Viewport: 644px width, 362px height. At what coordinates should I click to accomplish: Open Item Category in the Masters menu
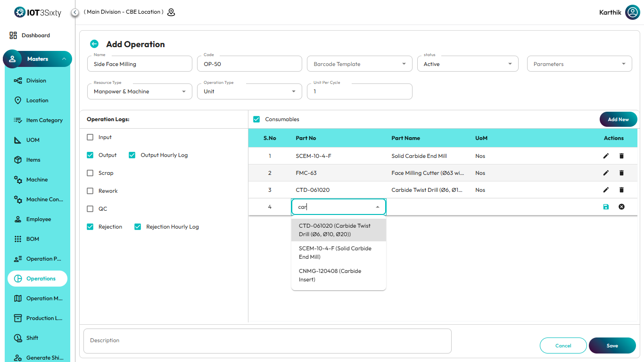44,120
